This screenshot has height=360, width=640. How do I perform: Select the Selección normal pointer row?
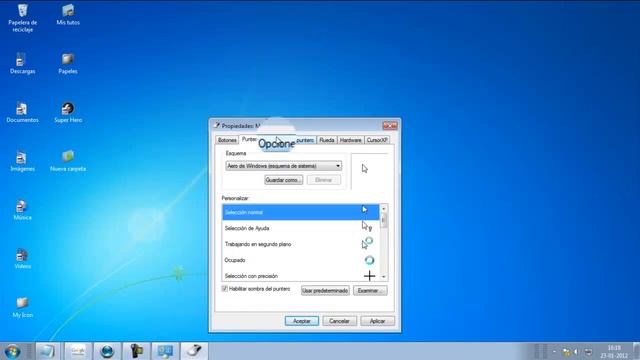pyautogui.click(x=301, y=212)
